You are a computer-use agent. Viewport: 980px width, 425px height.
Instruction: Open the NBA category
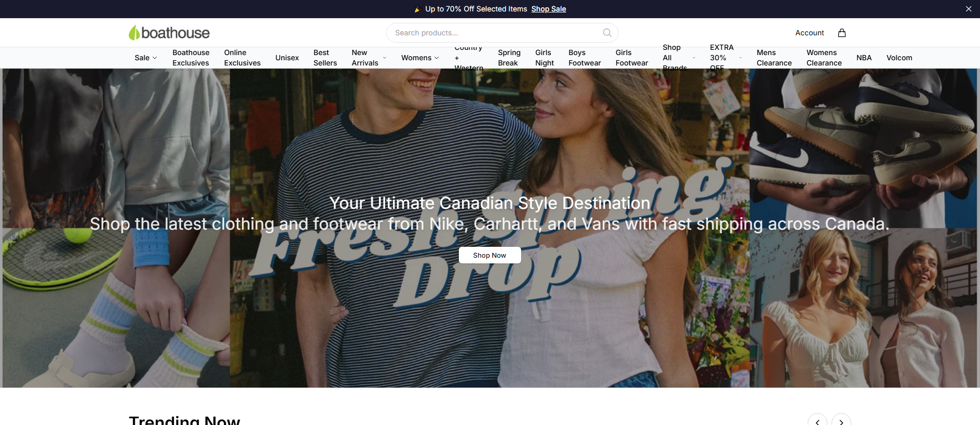click(864, 58)
